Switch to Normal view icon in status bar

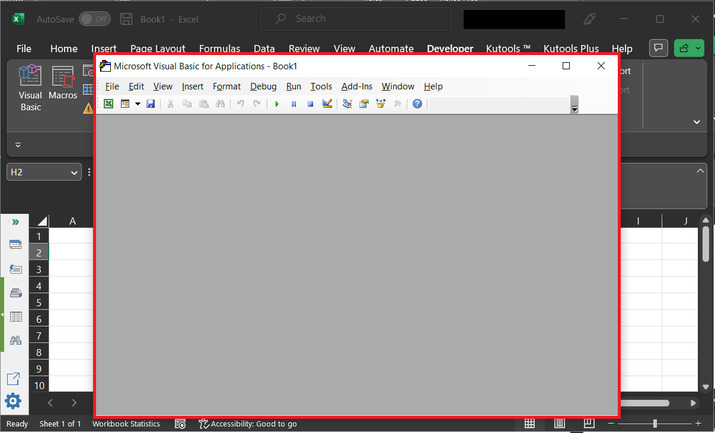point(529,423)
